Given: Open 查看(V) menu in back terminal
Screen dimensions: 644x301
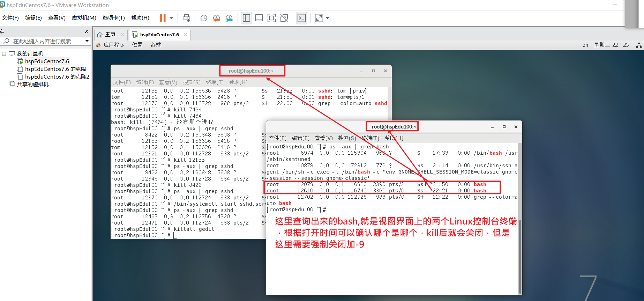Looking at the screenshot, I should point(168,82).
